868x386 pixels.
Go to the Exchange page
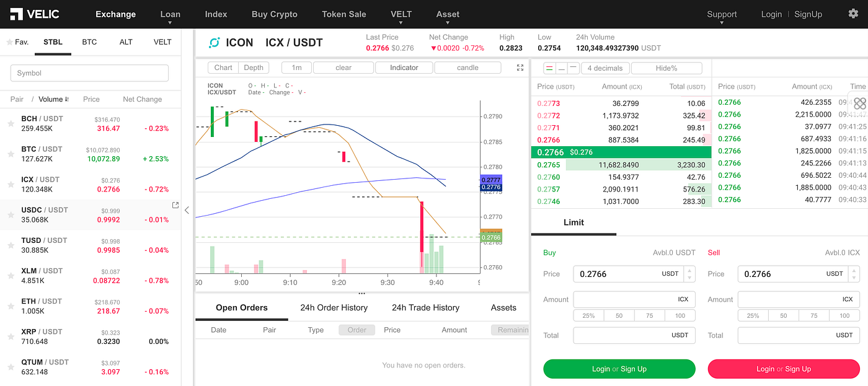click(115, 14)
